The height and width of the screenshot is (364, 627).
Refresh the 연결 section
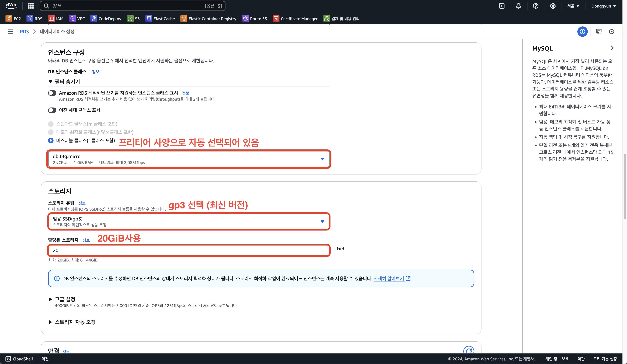[469, 350]
